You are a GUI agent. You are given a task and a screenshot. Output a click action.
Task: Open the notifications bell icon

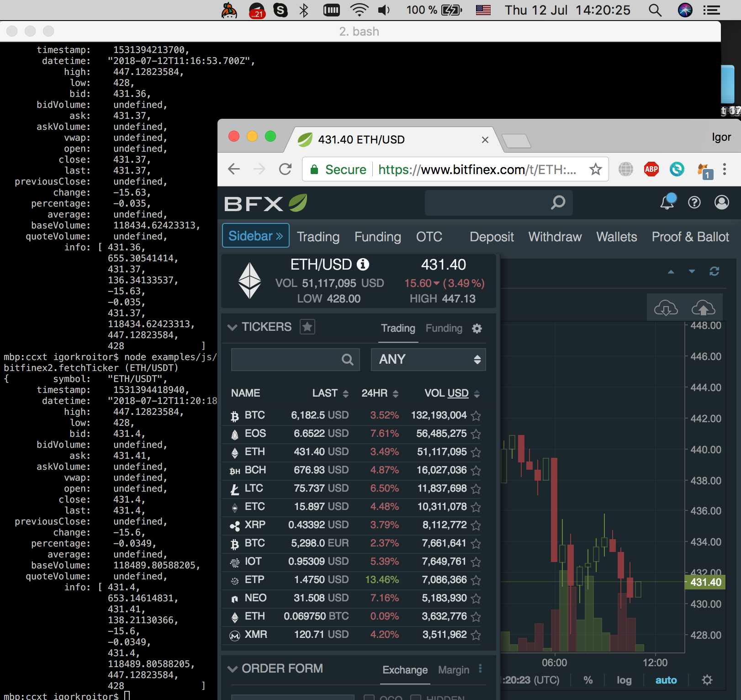pyautogui.click(x=667, y=203)
